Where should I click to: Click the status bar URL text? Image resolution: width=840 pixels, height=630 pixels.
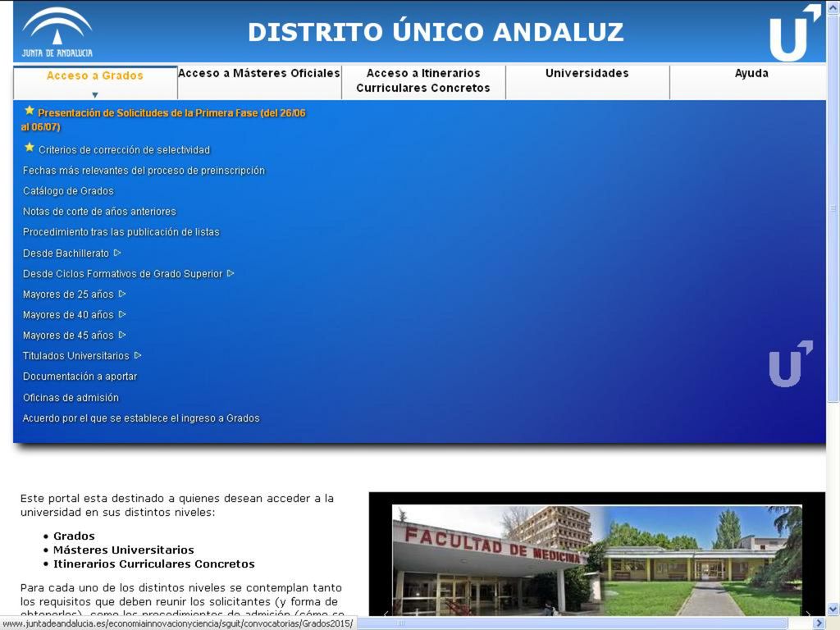click(x=178, y=623)
